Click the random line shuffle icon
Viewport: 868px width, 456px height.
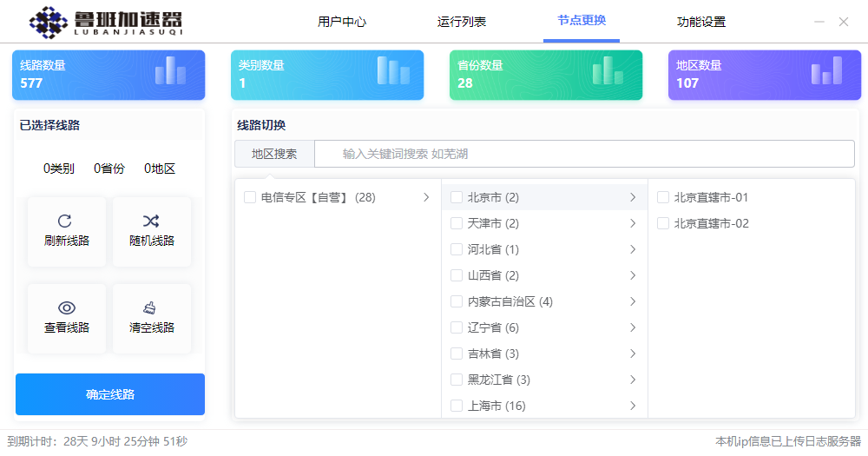[151, 221]
